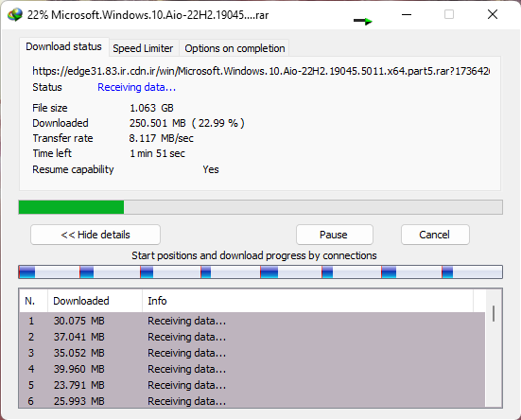Cancel the download
Viewport: 521px width, 420px height.
[435, 235]
